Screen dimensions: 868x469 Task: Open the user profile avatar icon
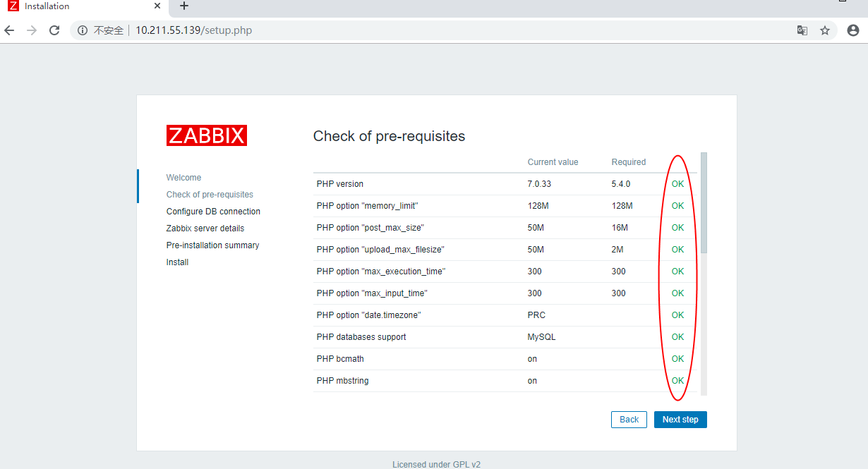point(853,30)
